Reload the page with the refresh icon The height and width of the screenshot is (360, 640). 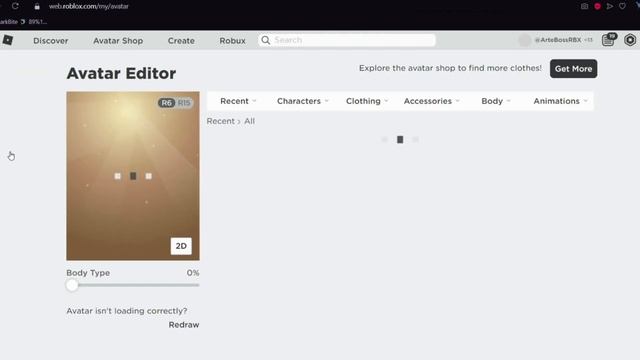click(x=15, y=6)
